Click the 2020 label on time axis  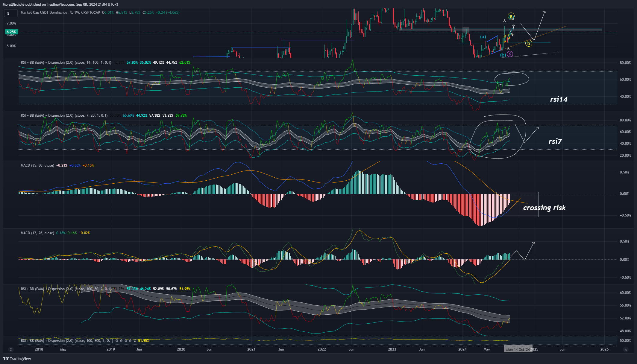click(181, 349)
